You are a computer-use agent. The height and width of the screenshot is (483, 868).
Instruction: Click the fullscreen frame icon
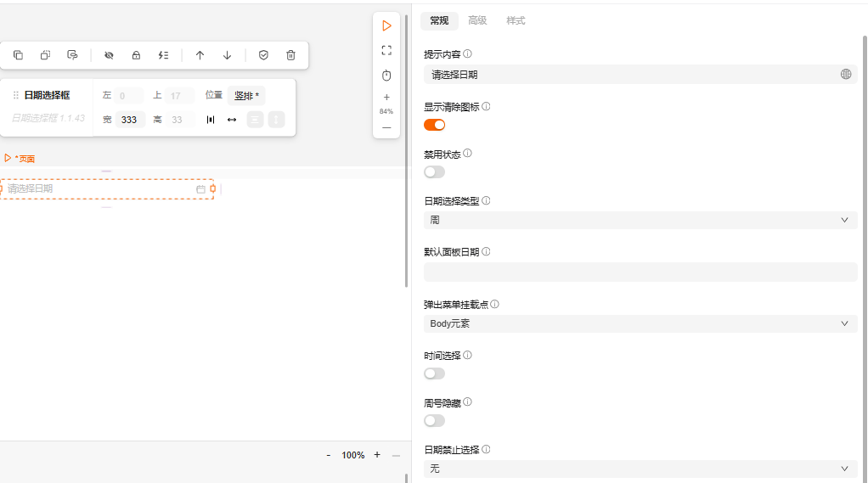tap(386, 50)
